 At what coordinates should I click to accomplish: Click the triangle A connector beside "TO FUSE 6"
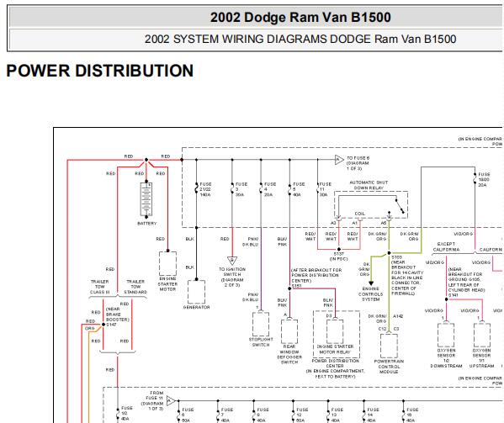pyautogui.click(x=339, y=160)
